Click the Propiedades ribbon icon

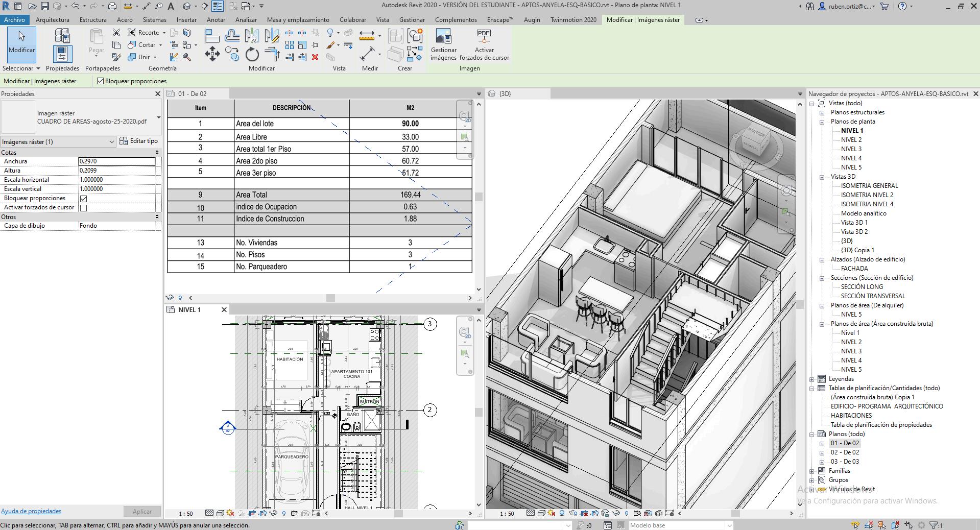tap(62, 54)
